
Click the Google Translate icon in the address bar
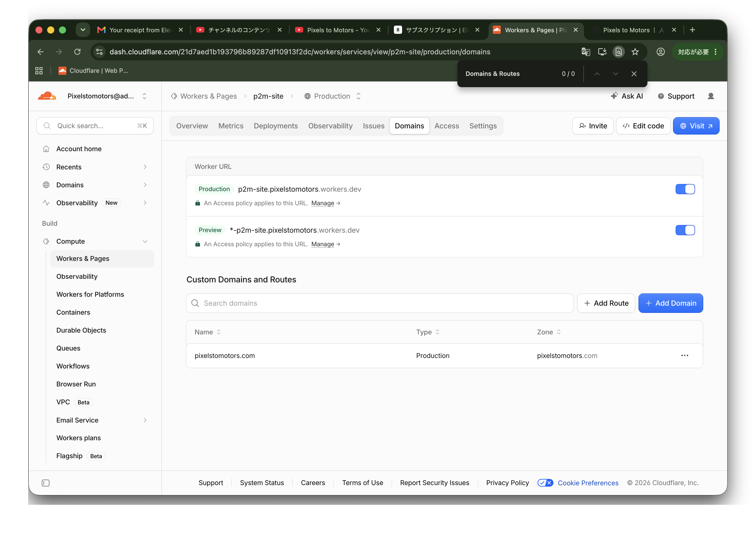coord(585,52)
